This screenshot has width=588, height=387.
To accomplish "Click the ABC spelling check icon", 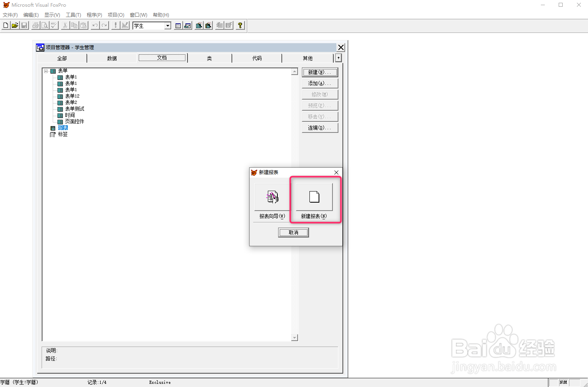I will point(54,25).
